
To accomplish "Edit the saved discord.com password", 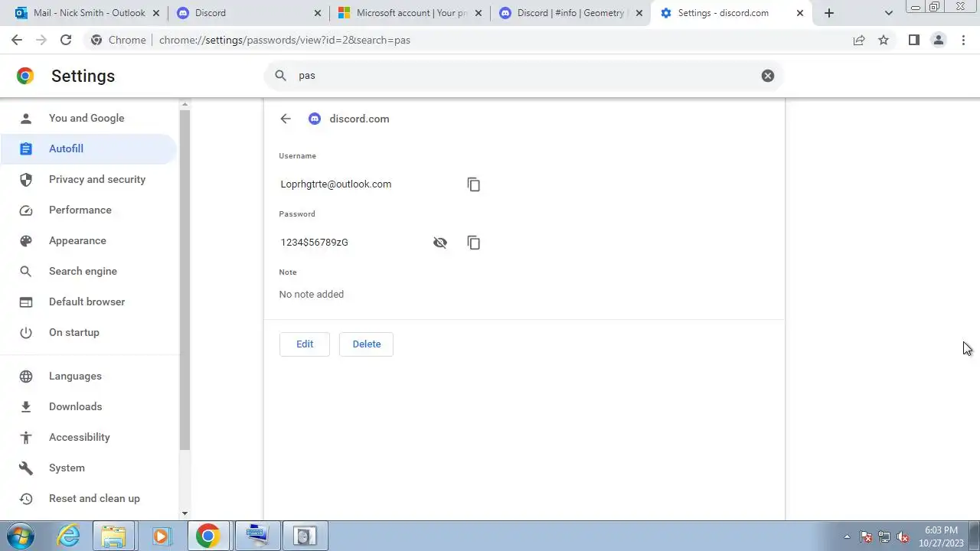I will pos(305,344).
